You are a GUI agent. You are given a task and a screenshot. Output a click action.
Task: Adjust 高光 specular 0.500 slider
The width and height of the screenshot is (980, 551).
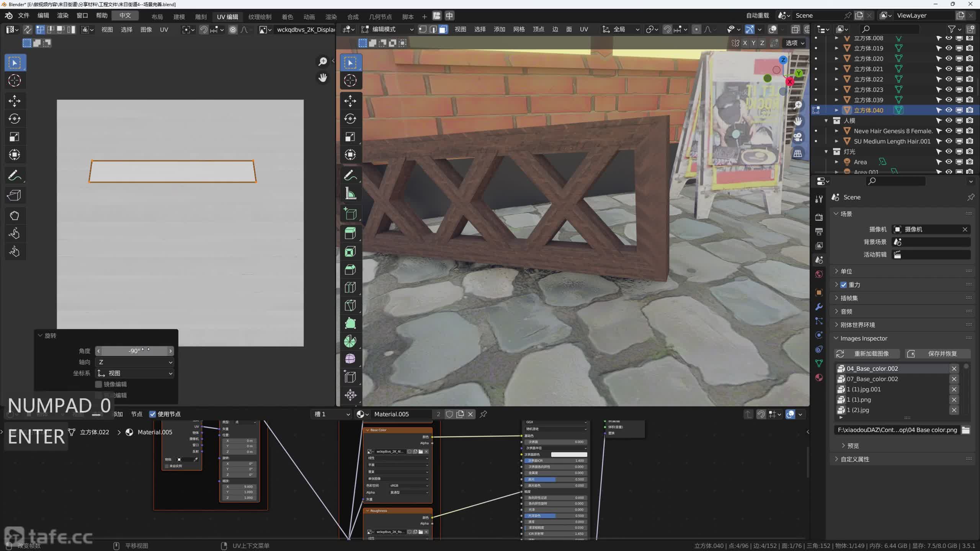[555, 479]
